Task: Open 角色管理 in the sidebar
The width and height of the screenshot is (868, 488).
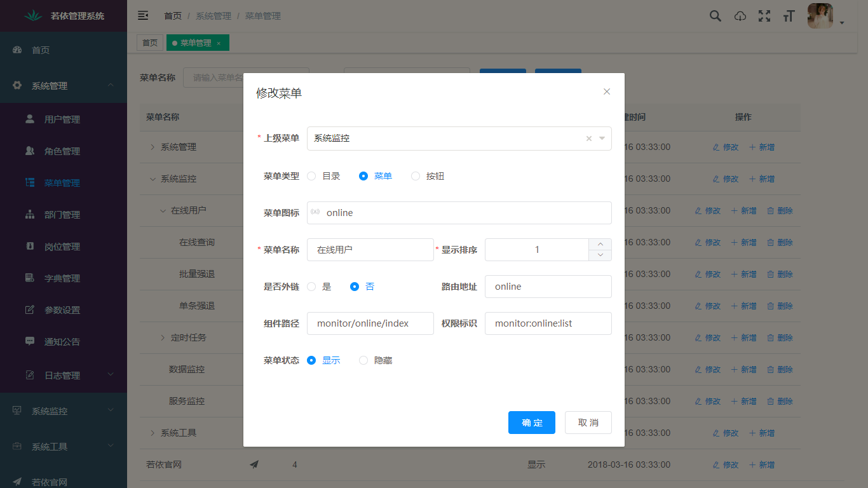Action: (x=64, y=151)
